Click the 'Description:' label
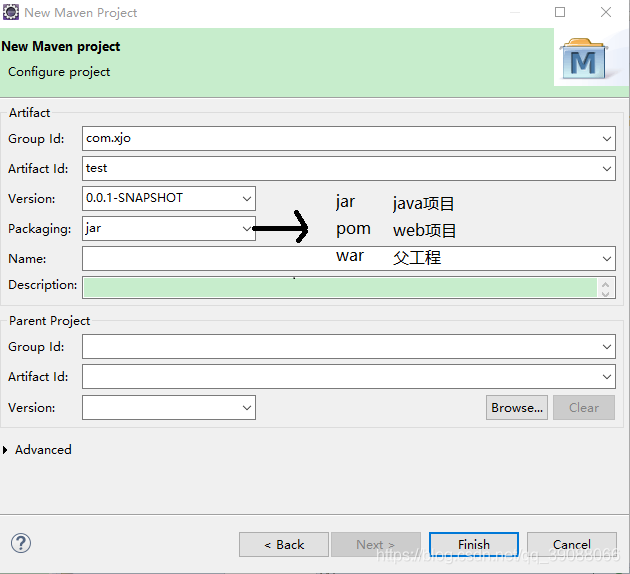Viewport: 630px width, 574px height. coord(43,285)
